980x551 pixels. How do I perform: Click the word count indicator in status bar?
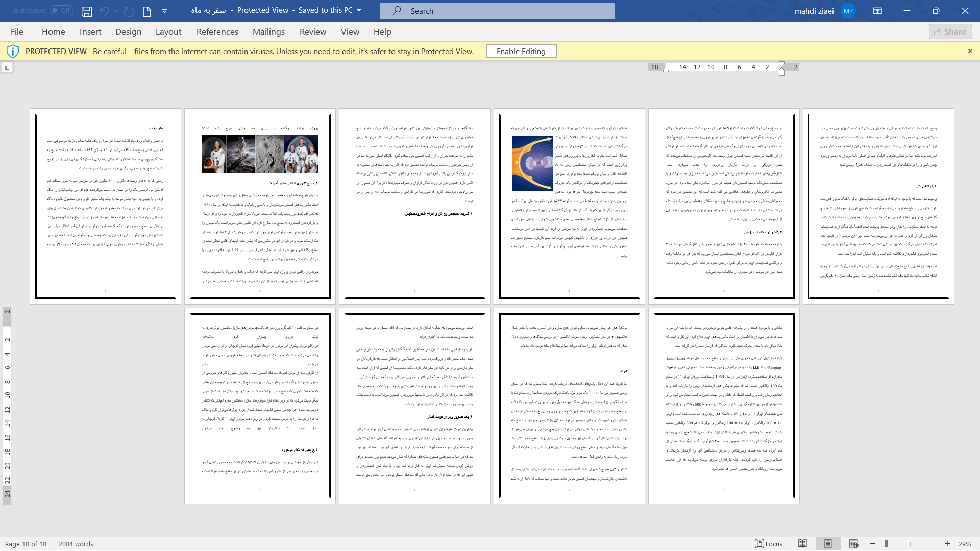[x=76, y=543]
